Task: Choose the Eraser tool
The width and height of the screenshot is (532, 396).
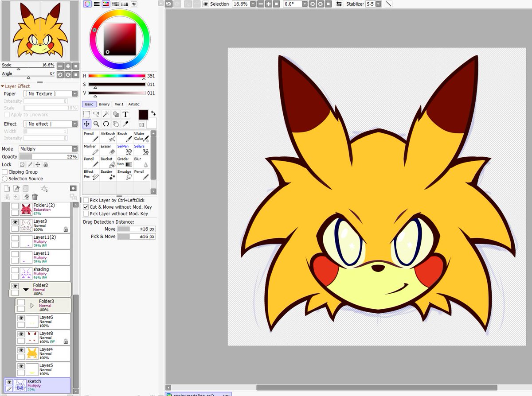Action: click(x=108, y=149)
